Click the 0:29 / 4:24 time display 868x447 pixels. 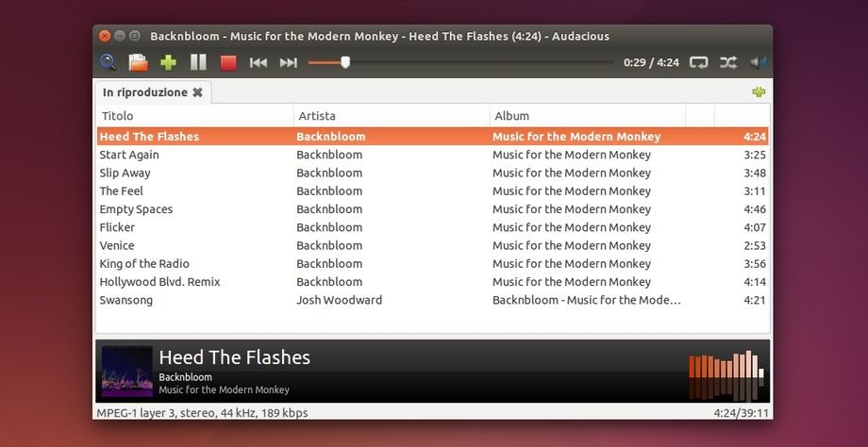point(652,62)
